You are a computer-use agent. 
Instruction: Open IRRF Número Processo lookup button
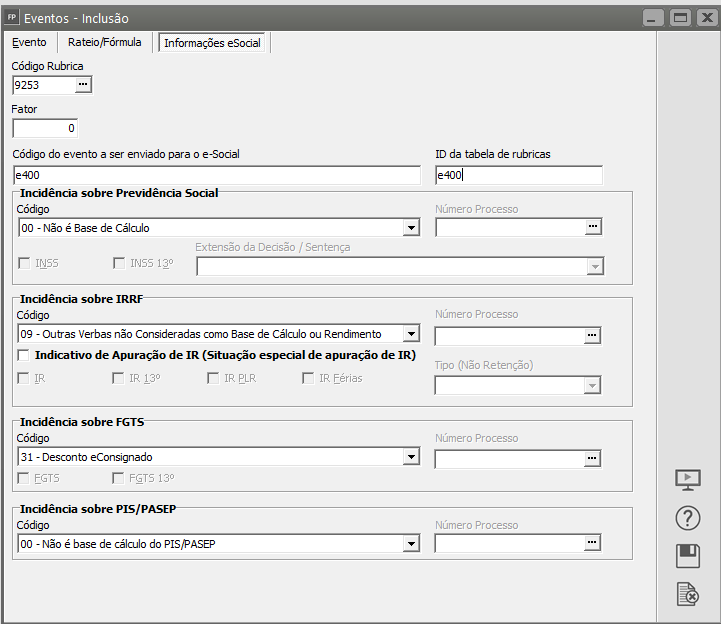(x=593, y=334)
